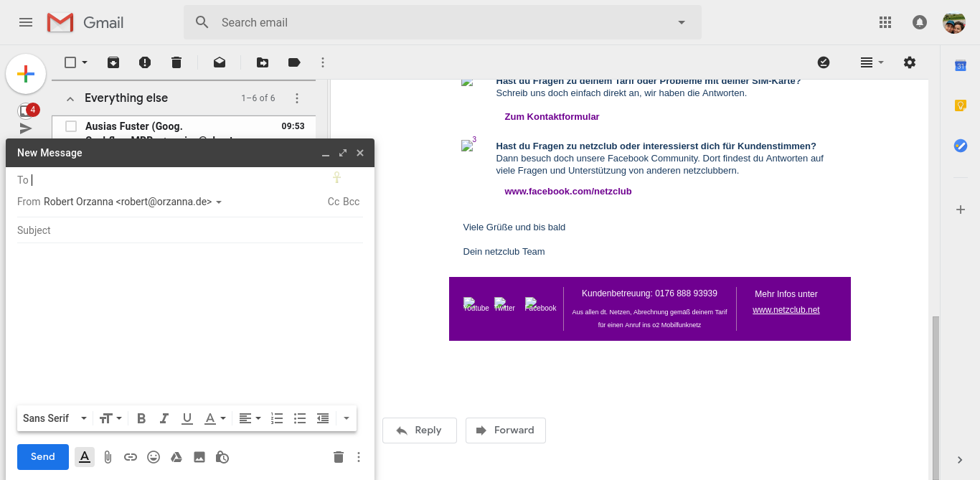Click the Forward button
The image size is (980, 480).
pyautogui.click(x=506, y=430)
